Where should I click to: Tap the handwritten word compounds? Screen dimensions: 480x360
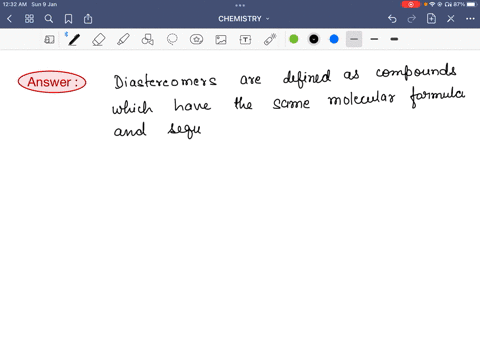(416, 72)
